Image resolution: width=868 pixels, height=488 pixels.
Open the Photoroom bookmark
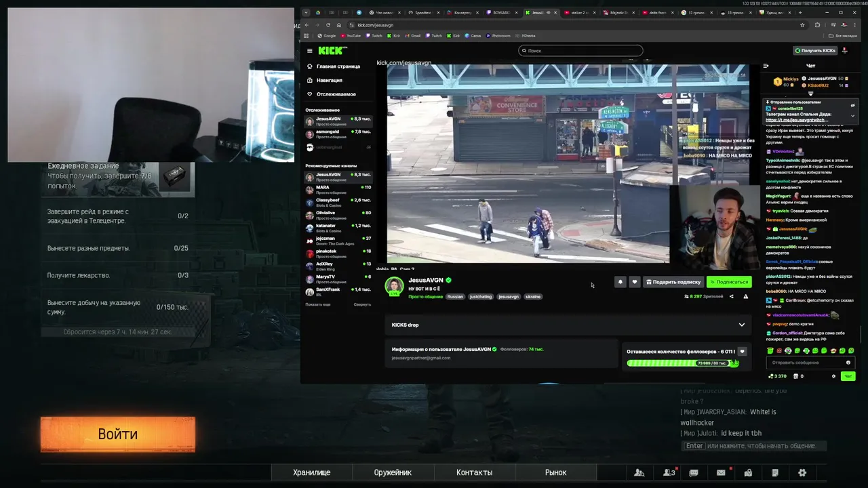point(498,36)
